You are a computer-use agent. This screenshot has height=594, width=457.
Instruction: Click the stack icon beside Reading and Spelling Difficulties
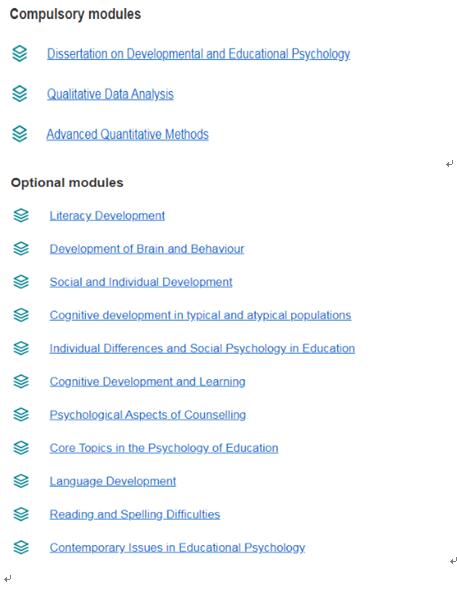click(21, 514)
